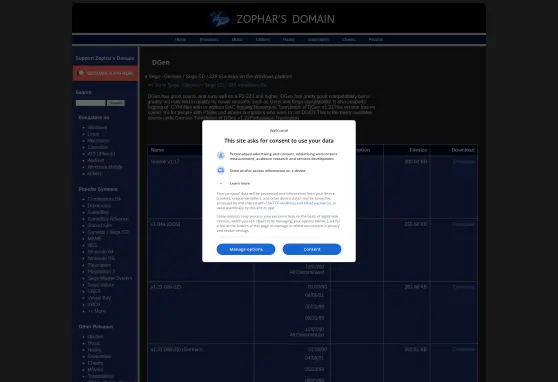This screenshot has height=382, width=558.
Task: Open the Emulators navigation item
Action: (x=209, y=40)
